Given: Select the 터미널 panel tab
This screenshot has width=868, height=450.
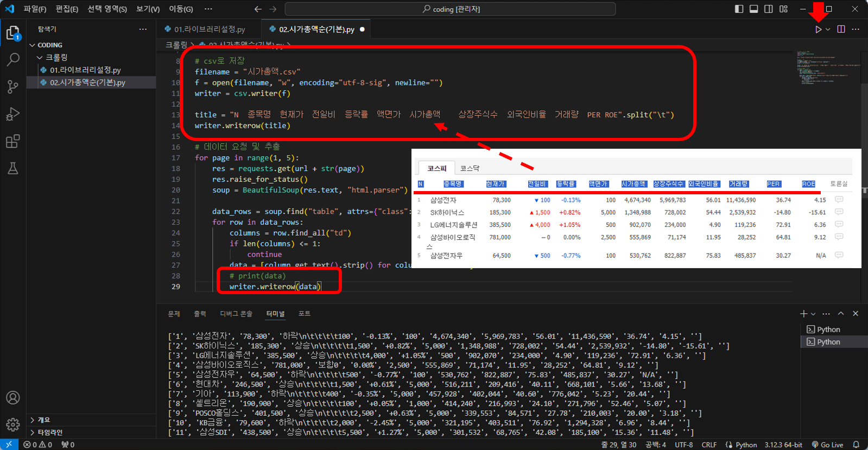Looking at the screenshot, I should pos(275,314).
